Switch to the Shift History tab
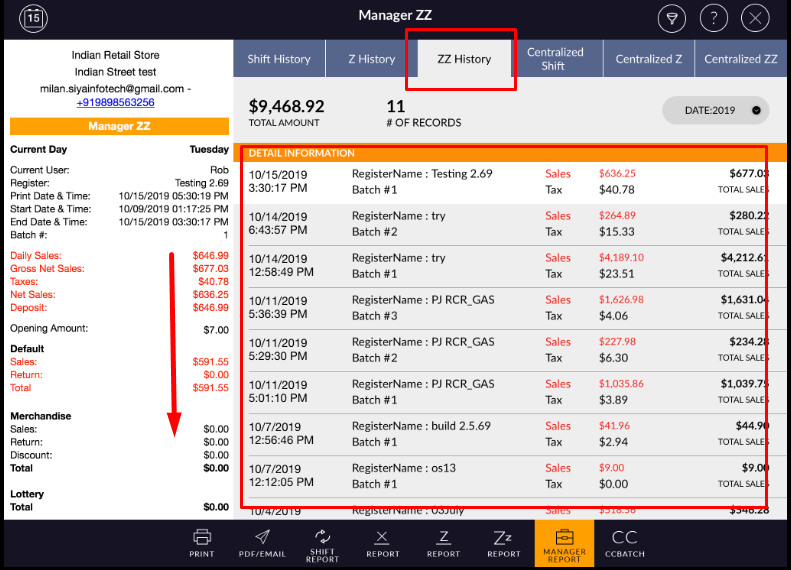 pos(279,59)
